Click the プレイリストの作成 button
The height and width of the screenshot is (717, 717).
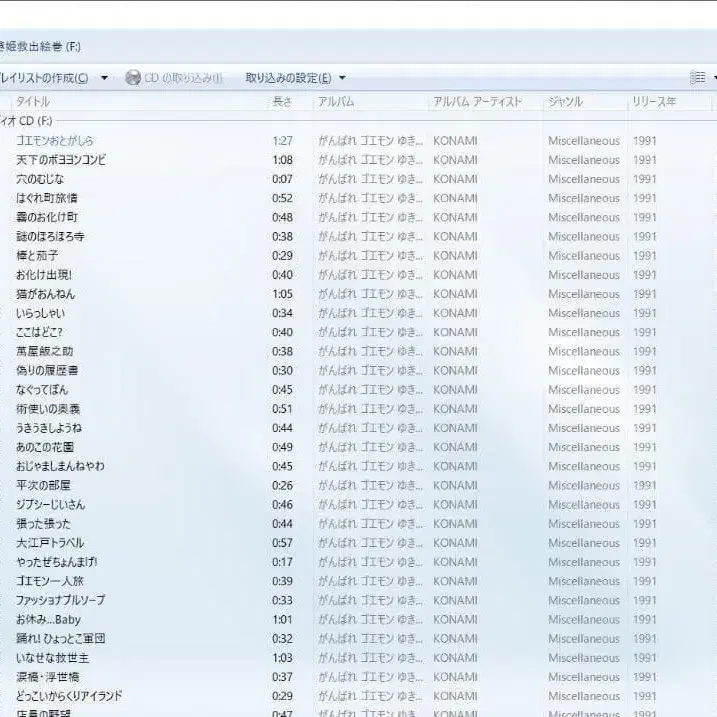click(x=44, y=78)
